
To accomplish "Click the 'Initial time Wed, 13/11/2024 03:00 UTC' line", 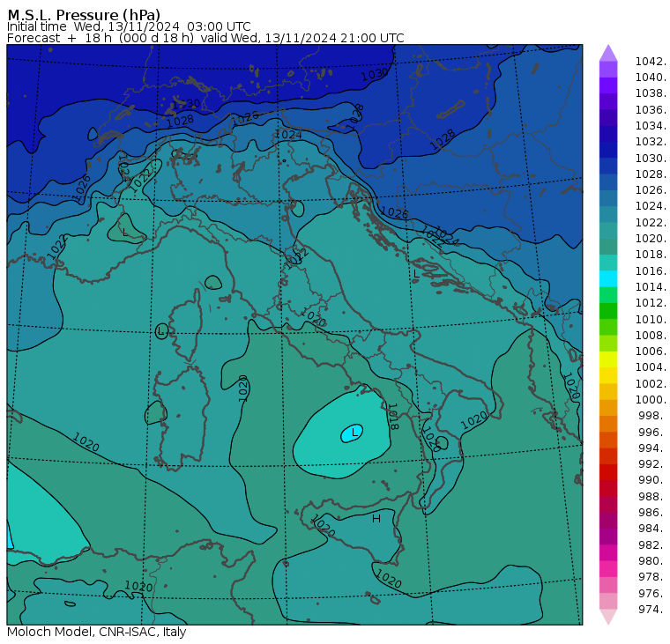I will click(x=129, y=26).
